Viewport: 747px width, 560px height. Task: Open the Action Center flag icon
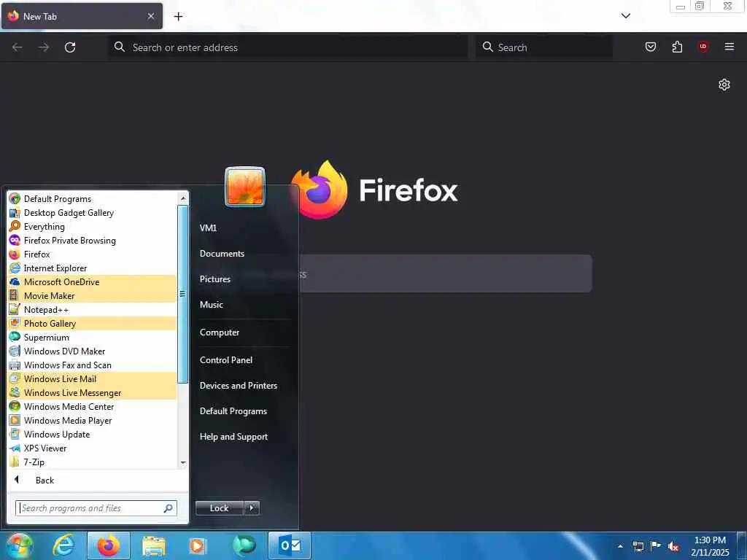click(x=656, y=546)
